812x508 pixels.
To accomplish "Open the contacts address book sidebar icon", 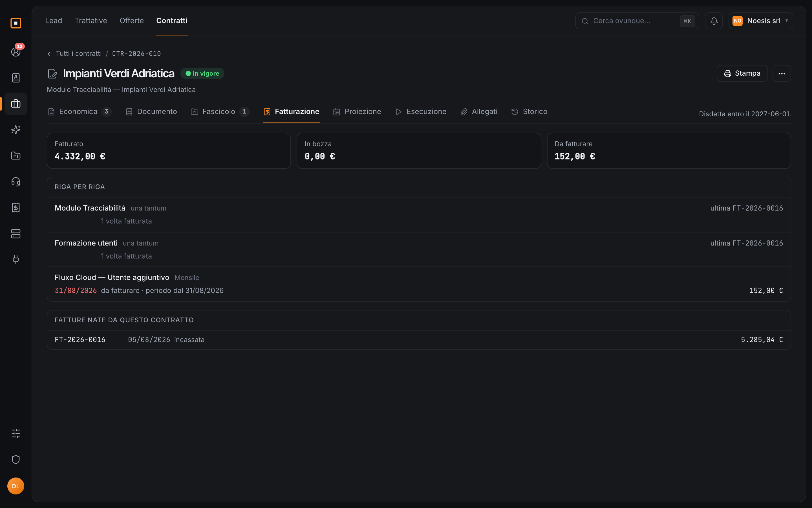I will click(x=16, y=78).
